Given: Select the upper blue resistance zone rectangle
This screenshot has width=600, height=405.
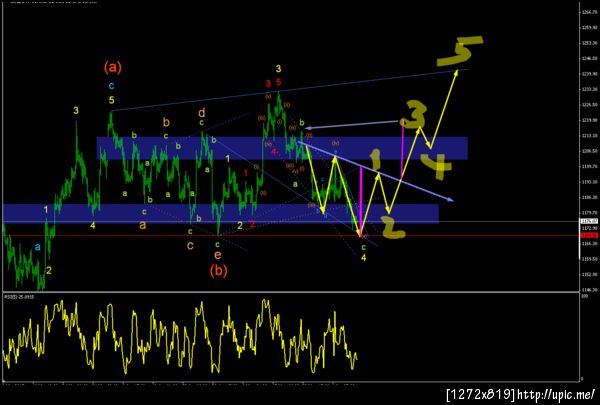Looking at the screenshot, I should pyautogui.click(x=282, y=148).
